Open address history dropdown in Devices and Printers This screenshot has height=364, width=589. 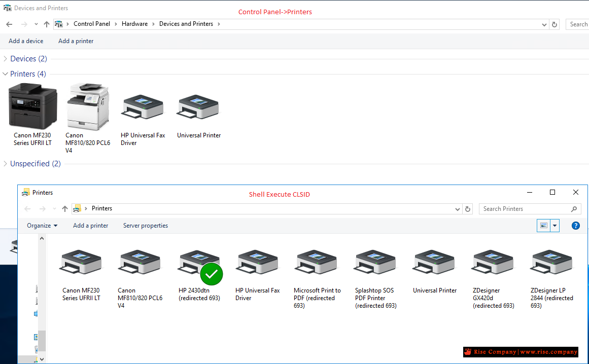click(x=544, y=24)
